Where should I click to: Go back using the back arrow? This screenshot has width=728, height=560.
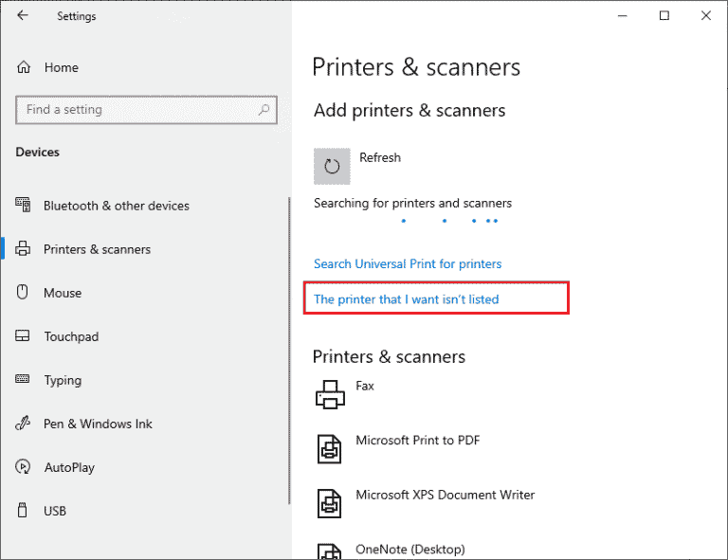click(23, 16)
